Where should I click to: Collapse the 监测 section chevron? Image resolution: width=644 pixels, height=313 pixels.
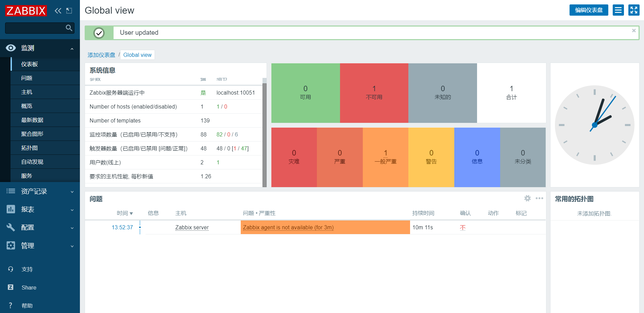click(72, 48)
